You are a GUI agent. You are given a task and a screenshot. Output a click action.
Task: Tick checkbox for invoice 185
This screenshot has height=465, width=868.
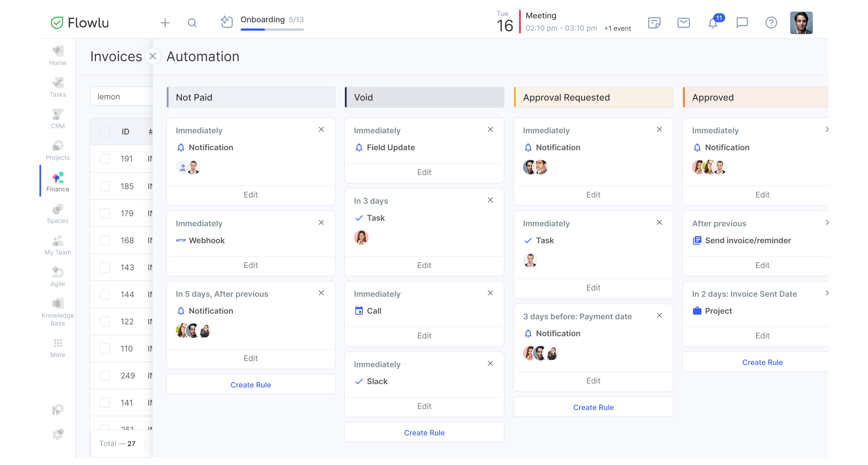[x=105, y=186]
